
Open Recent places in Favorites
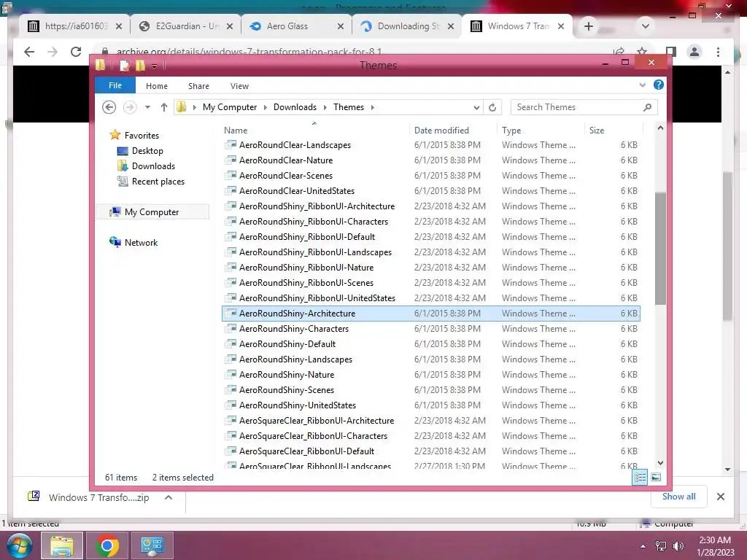coord(158,181)
